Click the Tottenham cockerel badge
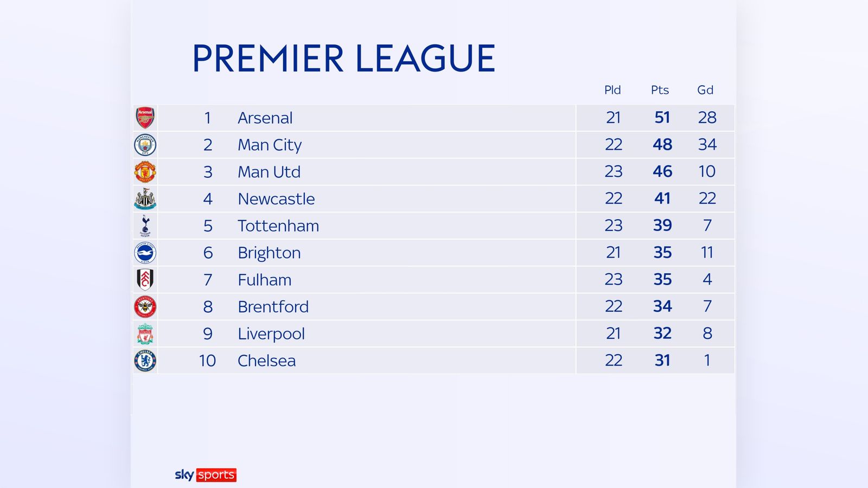Image resolution: width=868 pixels, height=488 pixels. (145, 226)
